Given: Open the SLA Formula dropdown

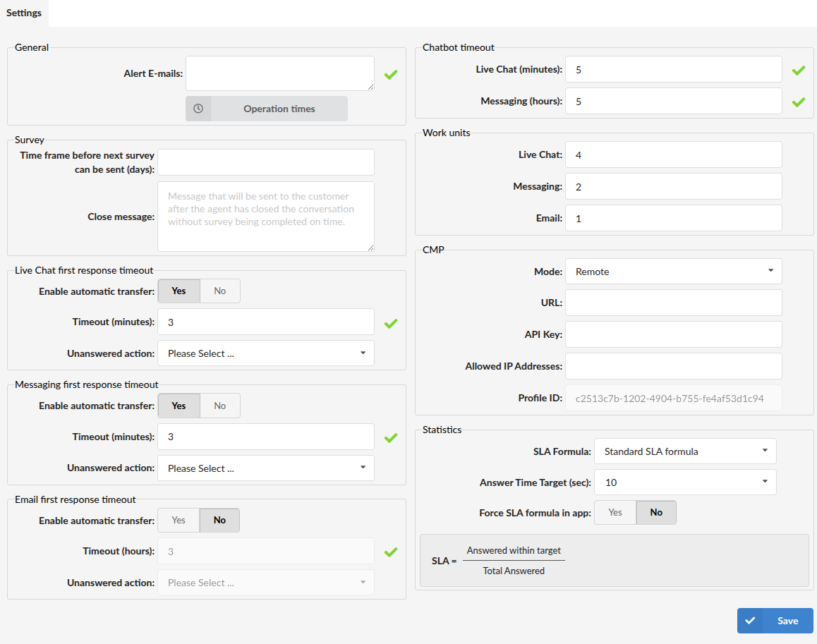Looking at the screenshot, I should pyautogui.click(x=685, y=451).
